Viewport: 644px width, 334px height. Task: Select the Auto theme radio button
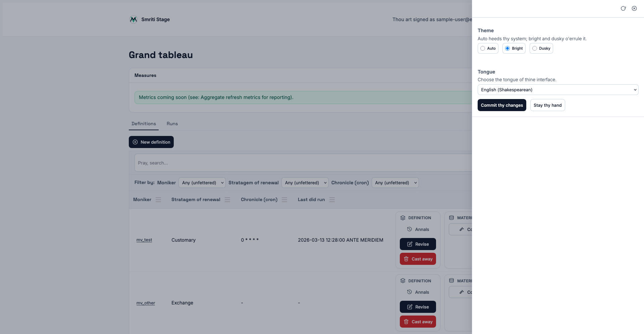(483, 48)
